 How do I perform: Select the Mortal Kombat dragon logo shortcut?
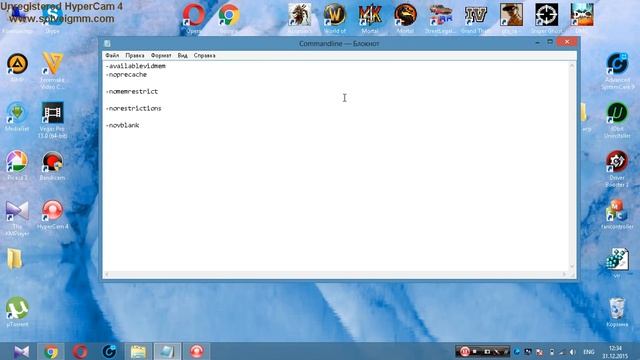(405, 18)
